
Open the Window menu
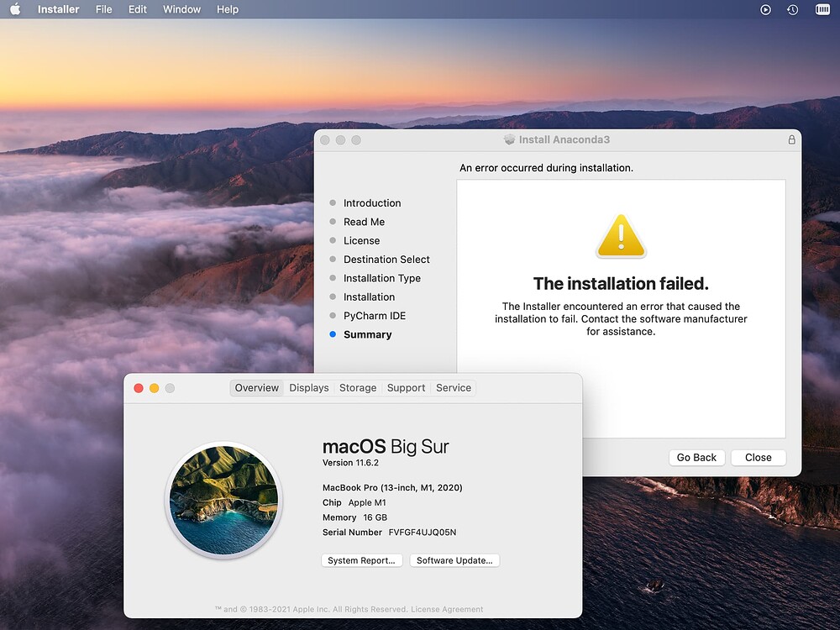pyautogui.click(x=181, y=9)
